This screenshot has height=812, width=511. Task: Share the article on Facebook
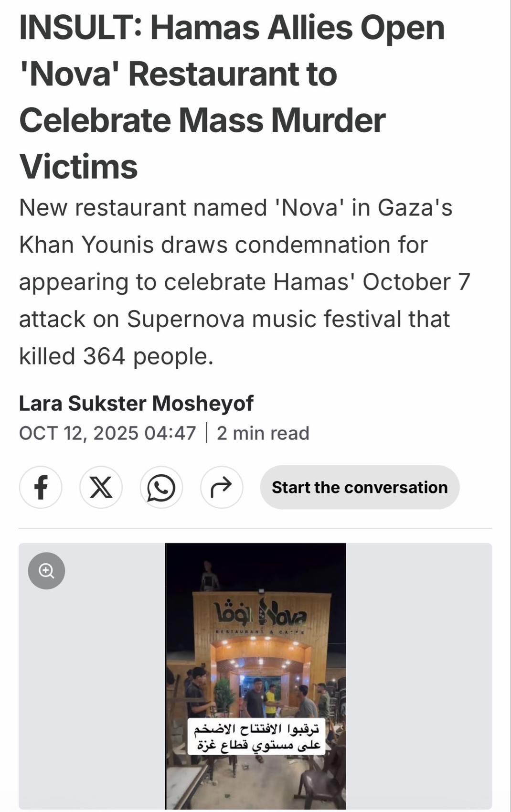pyautogui.click(x=41, y=487)
